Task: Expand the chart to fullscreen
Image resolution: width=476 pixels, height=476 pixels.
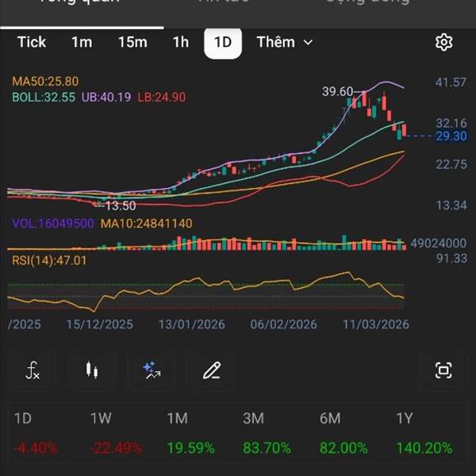Action: pyautogui.click(x=443, y=370)
